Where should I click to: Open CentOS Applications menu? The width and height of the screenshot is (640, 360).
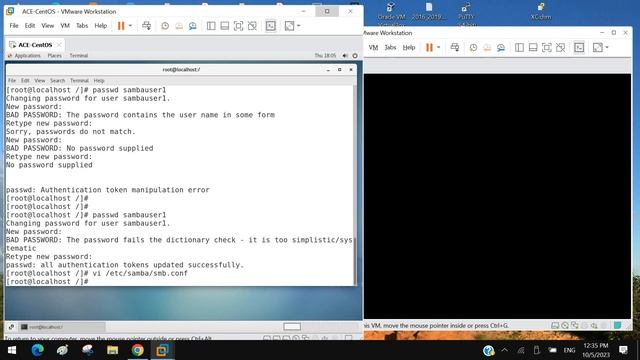click(24, 56)
